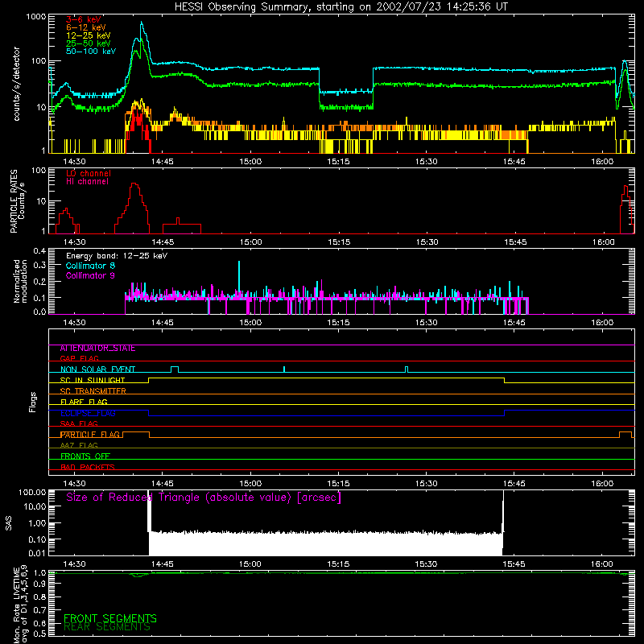
Task: Click the tall cyan Collimator 8 spike near 15:00
Action: [x=239, y=279]
